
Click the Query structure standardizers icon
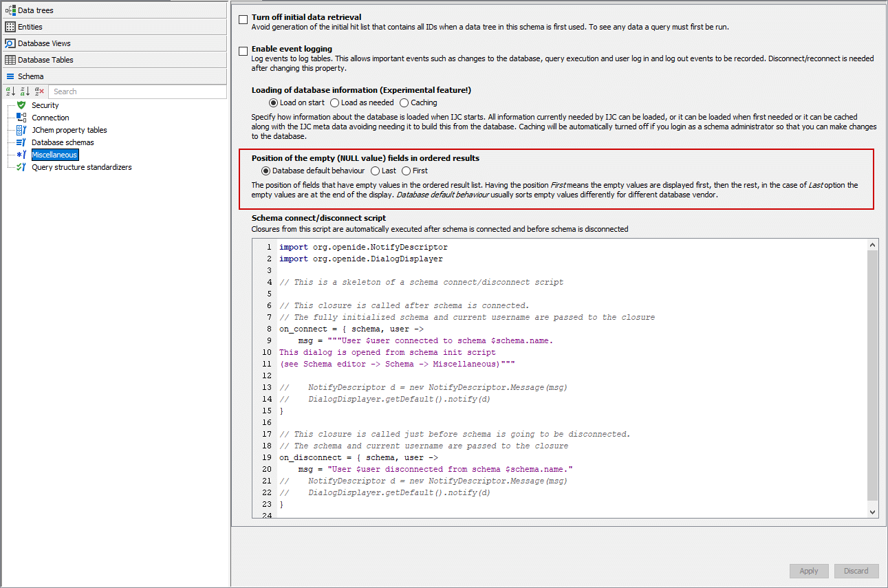21,167
